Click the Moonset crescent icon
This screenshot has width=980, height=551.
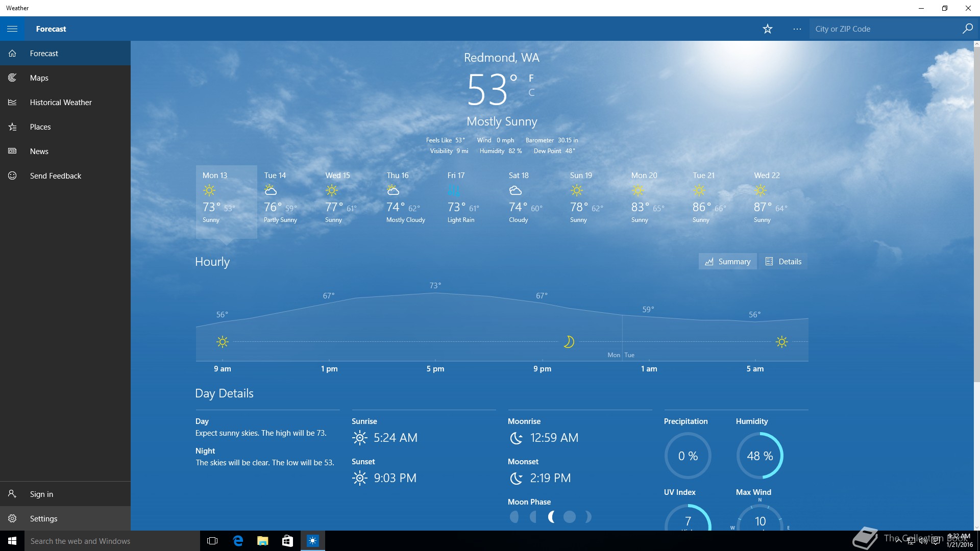(516, 478)
